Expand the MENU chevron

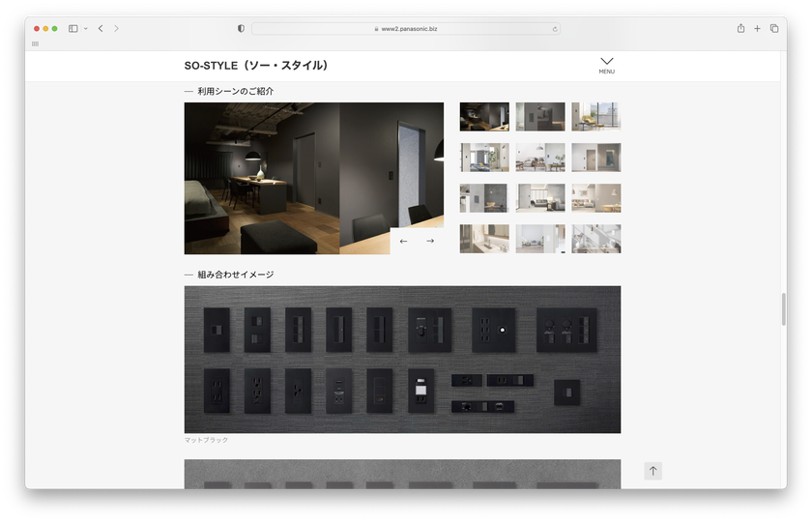click(607, 66)
